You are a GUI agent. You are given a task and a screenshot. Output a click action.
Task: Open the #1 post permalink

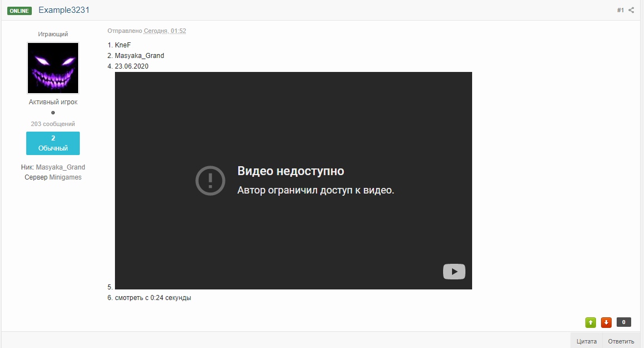621,10
